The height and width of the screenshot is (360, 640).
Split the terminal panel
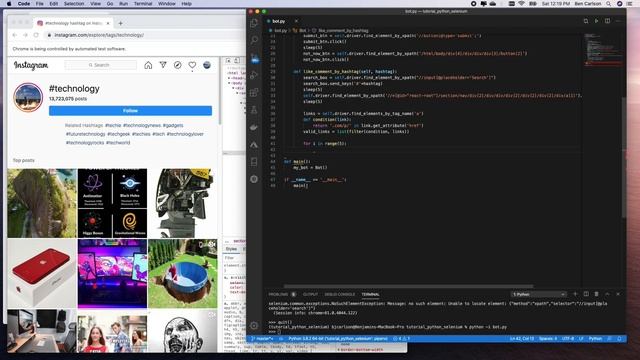tap(586, 294)
